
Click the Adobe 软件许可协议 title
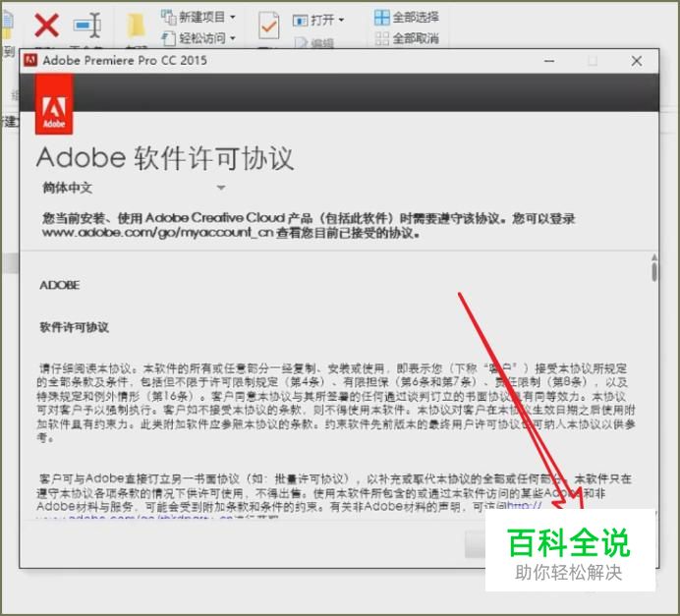pos(165,158)
